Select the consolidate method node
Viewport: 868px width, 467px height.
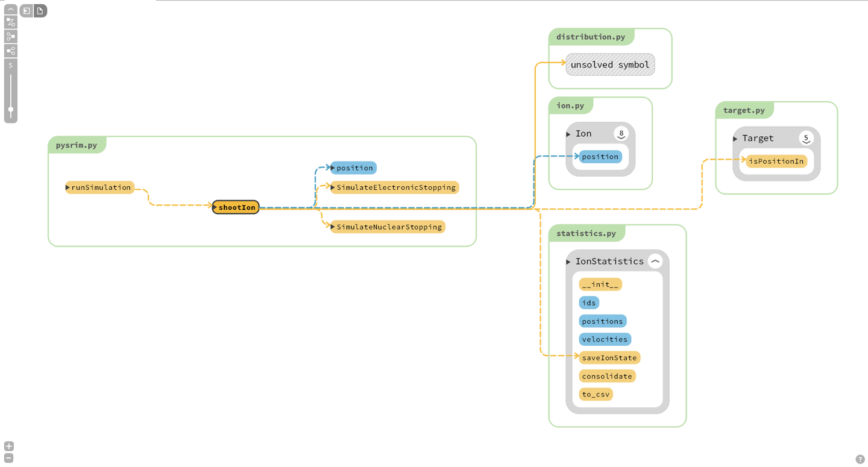(x=607, y=376)
